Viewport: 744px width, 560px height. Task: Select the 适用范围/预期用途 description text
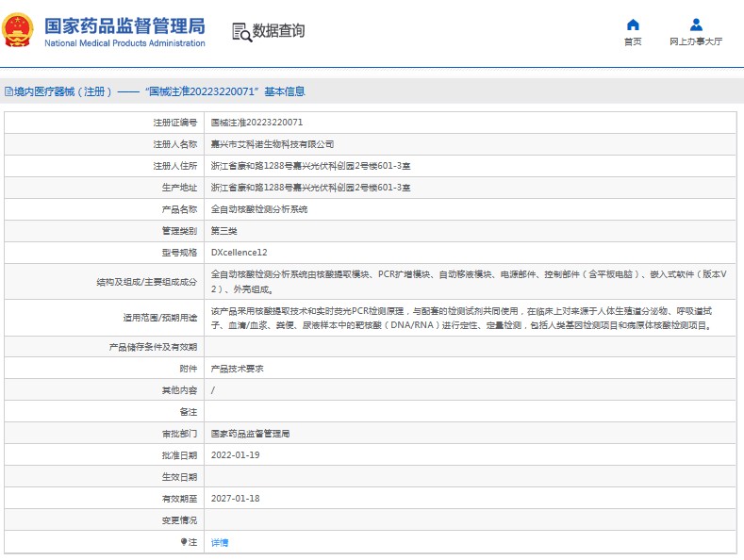click(x=462, y=318)
